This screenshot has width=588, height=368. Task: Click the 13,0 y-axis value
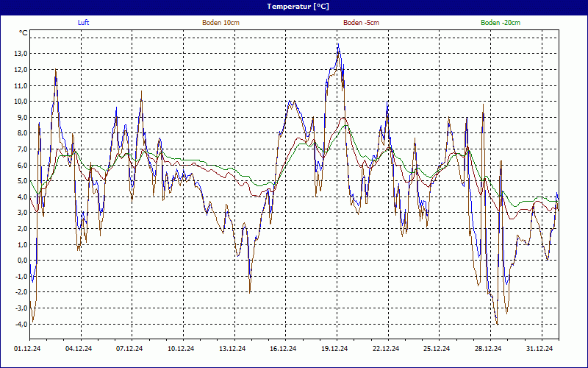pos(21,54)
